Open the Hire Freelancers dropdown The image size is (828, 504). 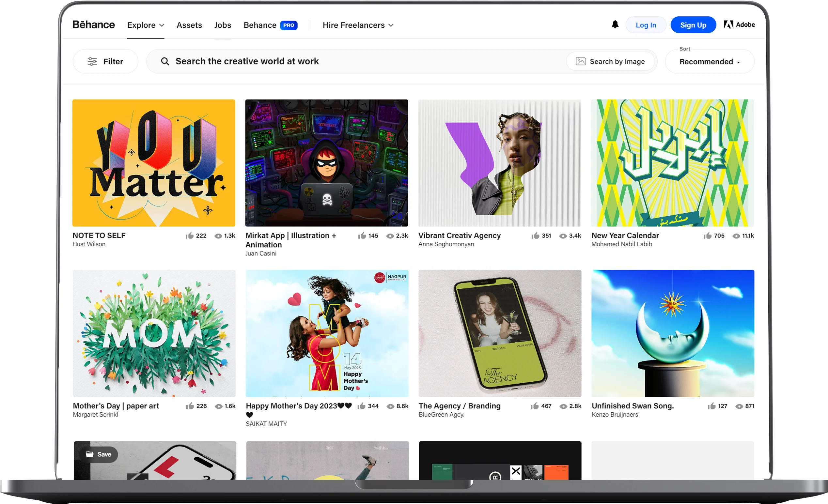tap(358, 25)
